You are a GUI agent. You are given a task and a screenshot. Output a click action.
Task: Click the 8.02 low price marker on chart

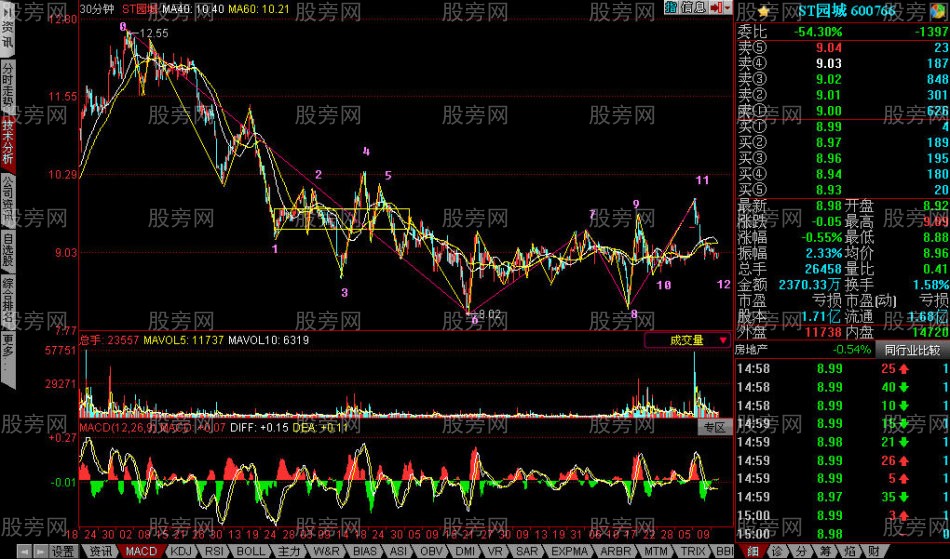pos(490,314)
